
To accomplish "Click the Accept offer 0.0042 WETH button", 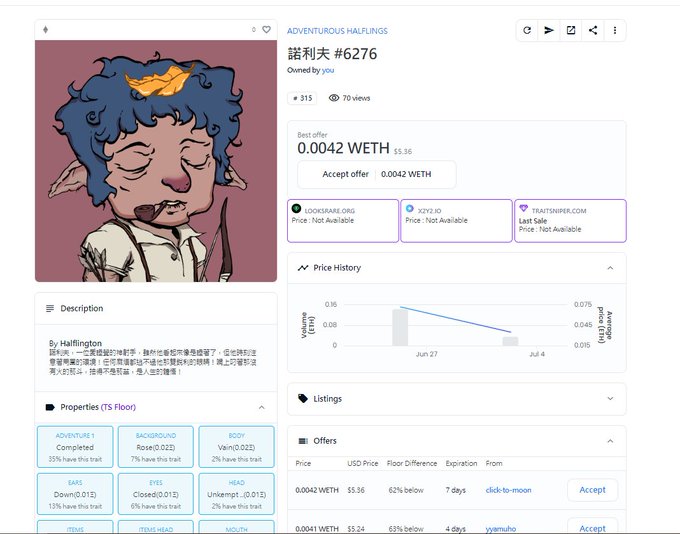I will tap(377, 174).
